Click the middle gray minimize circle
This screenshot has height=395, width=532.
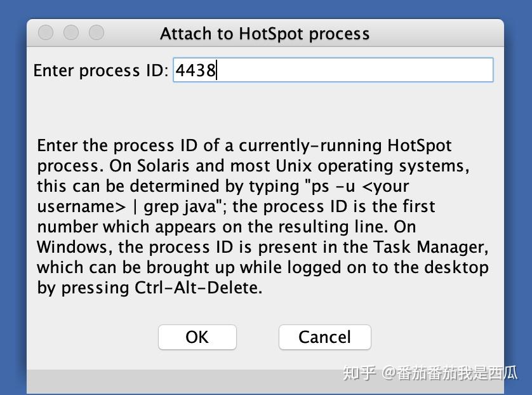pos(71,32)
